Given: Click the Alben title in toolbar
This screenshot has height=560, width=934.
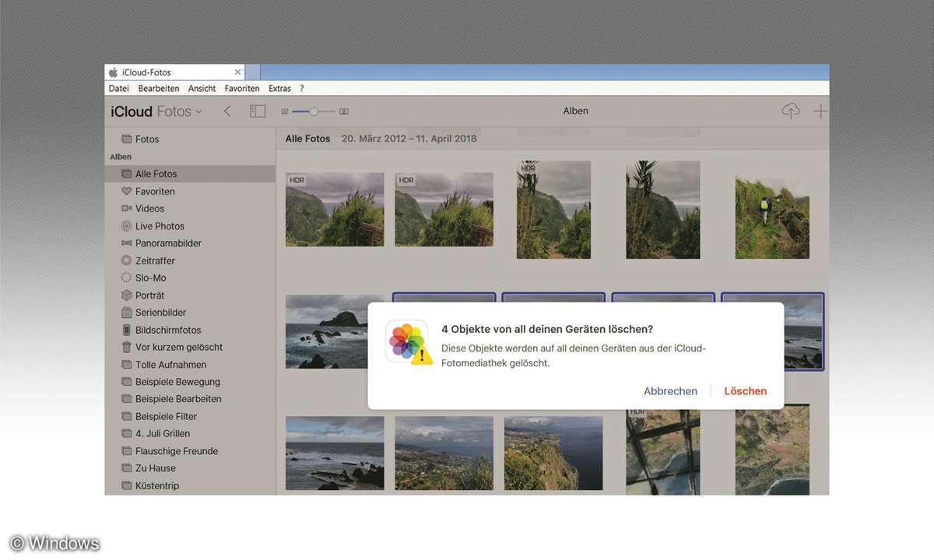Looking at the screenshot, I should click(576, 111).
